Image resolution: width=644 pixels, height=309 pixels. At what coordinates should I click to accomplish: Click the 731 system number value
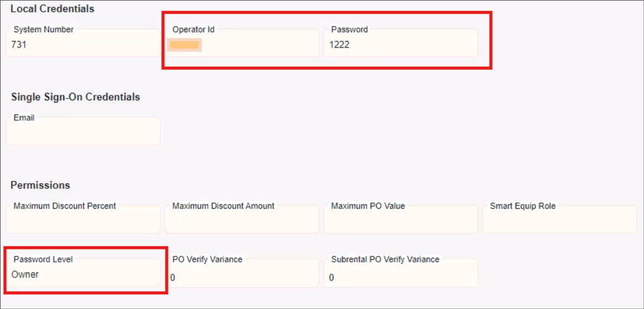coord(19,45)
